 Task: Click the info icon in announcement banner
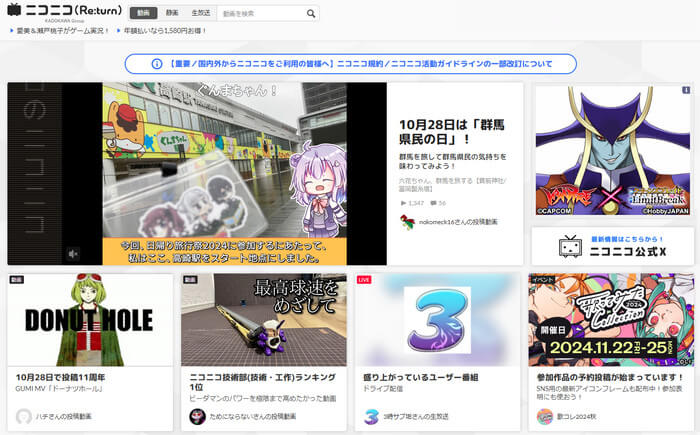[157, 64]
